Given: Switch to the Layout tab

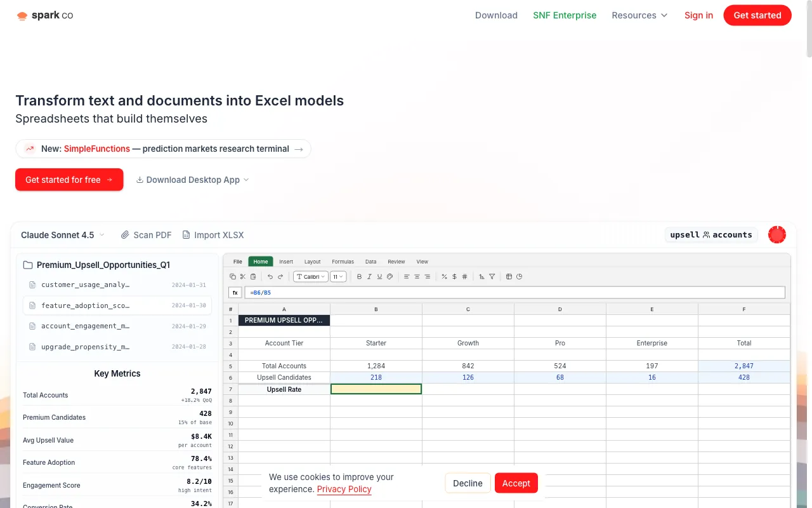Looking at the screenshot, I should (x=312, y=262).
